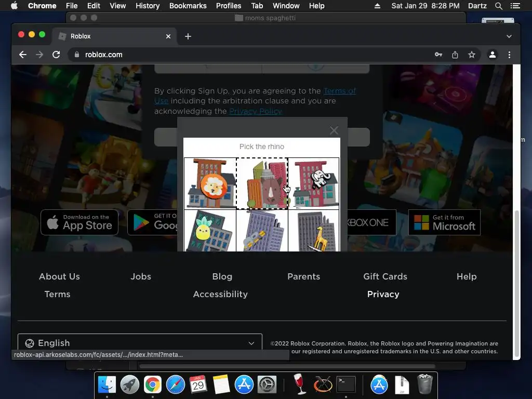The width and height of the screenshot is (532, 399).
Task: Open Finder from the Dock
Action: [107, 385]
